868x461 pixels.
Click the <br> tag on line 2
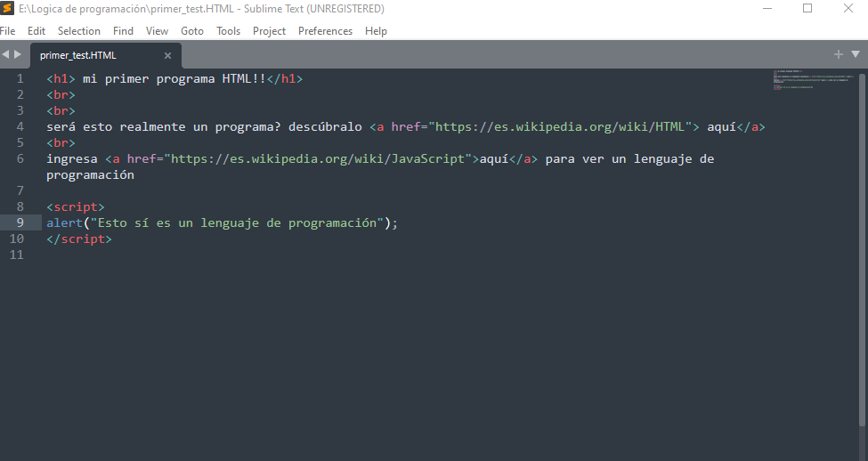click(61, 94)
